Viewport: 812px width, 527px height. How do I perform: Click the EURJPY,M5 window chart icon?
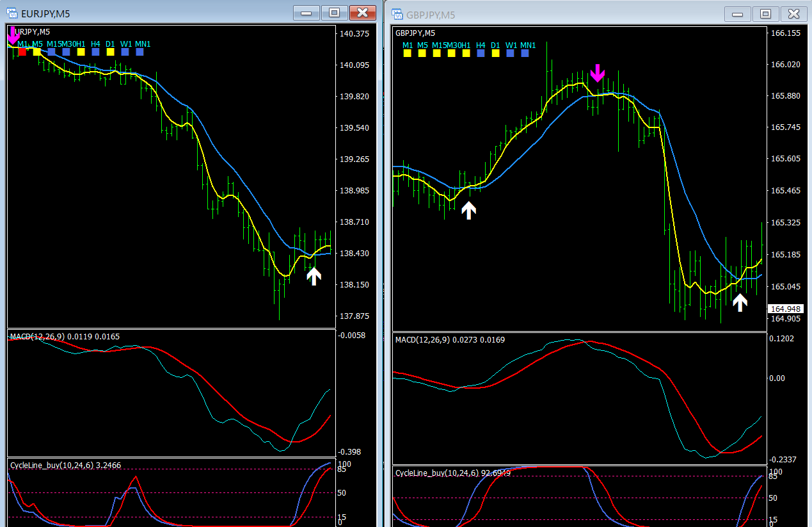12,13
